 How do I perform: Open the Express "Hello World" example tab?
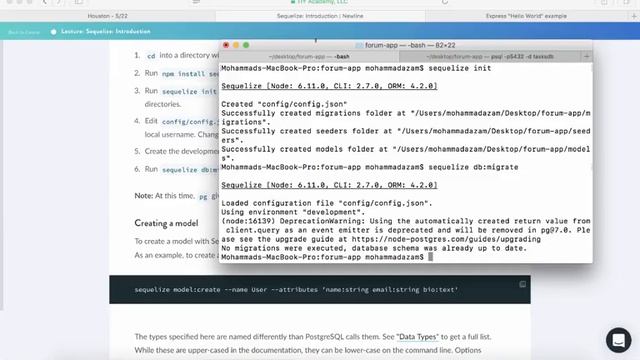click(x=526, y=16)
